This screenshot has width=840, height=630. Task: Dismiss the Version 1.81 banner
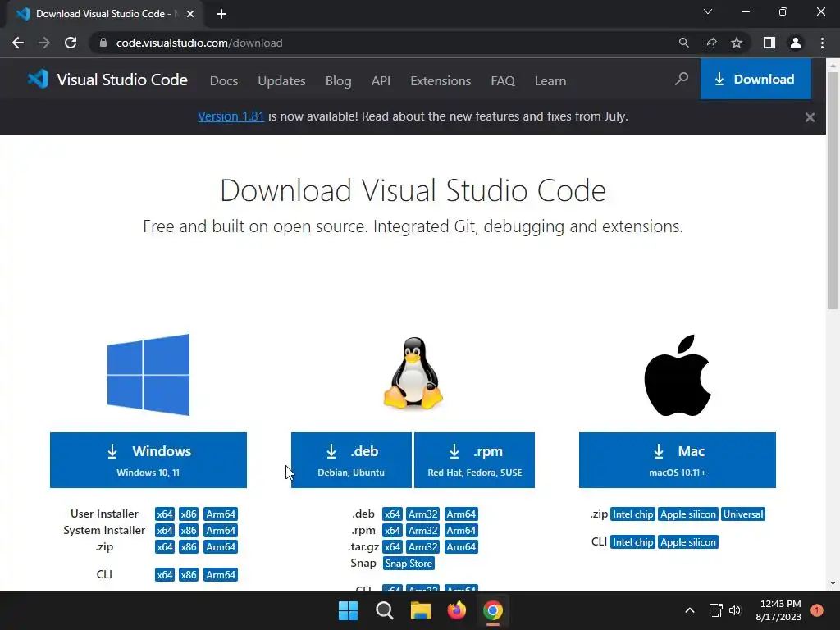point(810,116)
